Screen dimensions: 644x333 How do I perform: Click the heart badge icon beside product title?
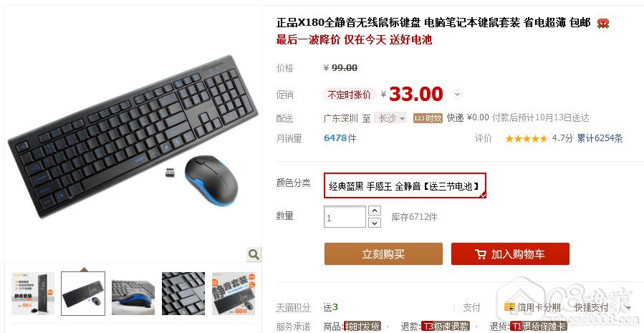pos(603,24)
